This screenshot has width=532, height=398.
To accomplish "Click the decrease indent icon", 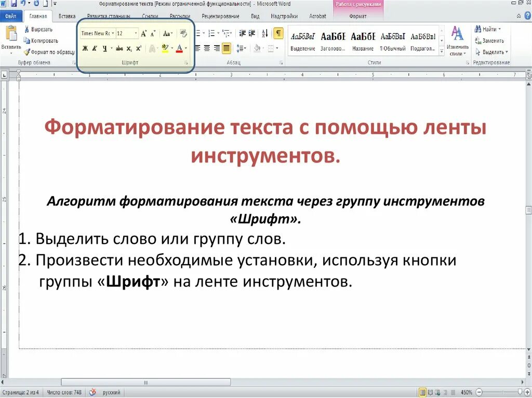I will [x=242, y=33].
